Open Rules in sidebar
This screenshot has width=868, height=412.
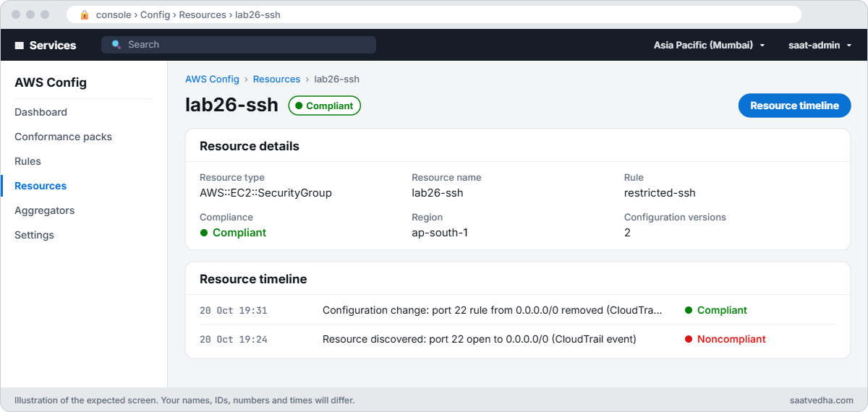point(27,161)
